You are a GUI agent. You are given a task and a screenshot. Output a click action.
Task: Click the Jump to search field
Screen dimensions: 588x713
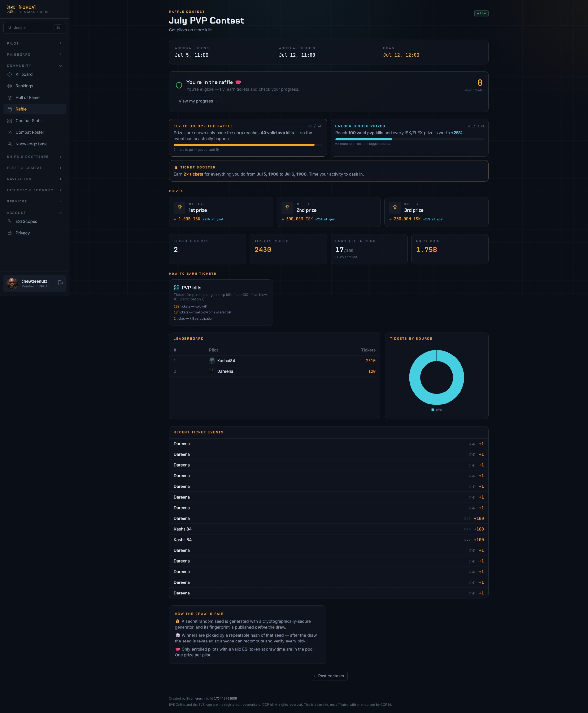(x=35, y=28)
